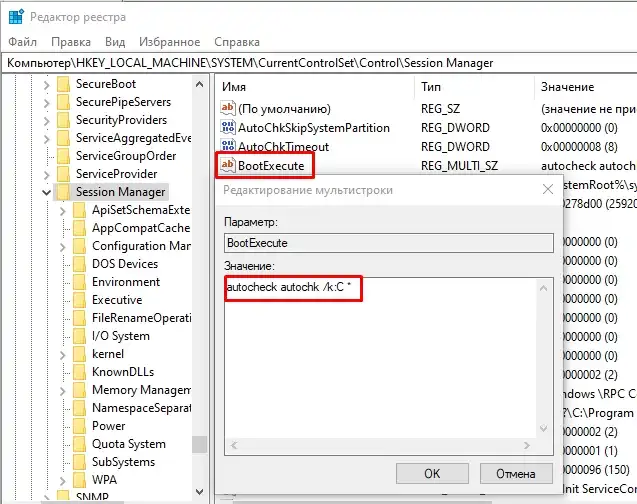Screen dimensions: 637x504
Task: Click the REG_MULTI_SZ type cell
Action: [x=459, y=166]
